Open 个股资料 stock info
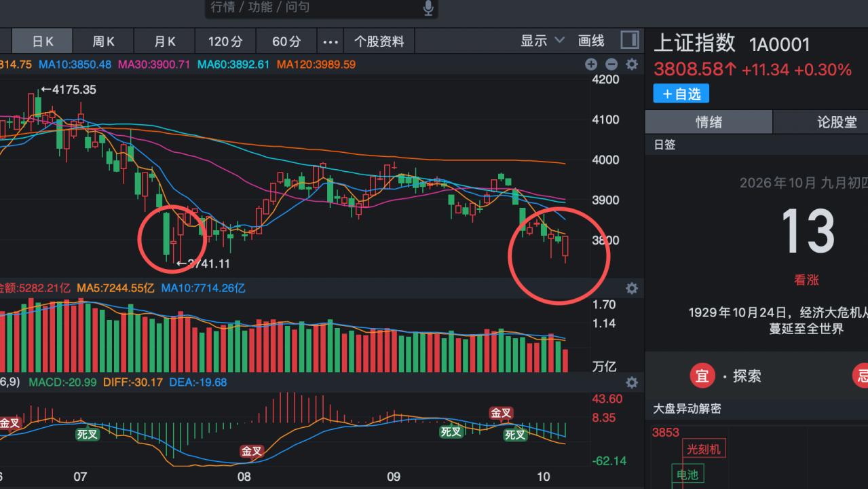The width and height of the screenshot is (868, 489). tap(379, 41)
